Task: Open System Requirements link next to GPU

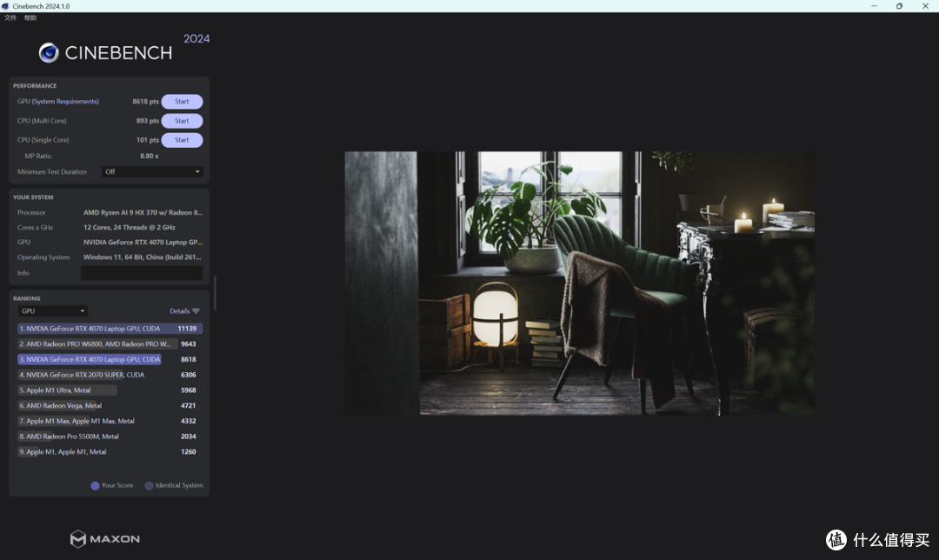Action: 65,101
